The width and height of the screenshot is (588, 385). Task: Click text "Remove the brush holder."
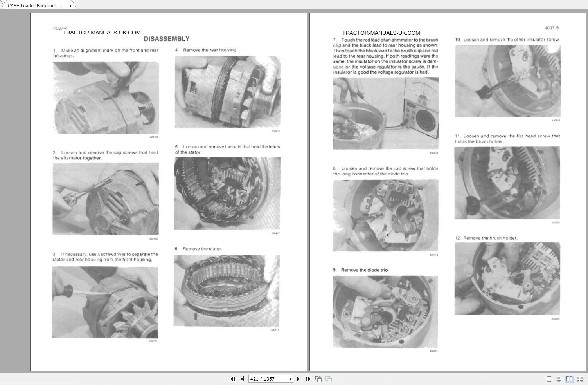pos(491,238)
